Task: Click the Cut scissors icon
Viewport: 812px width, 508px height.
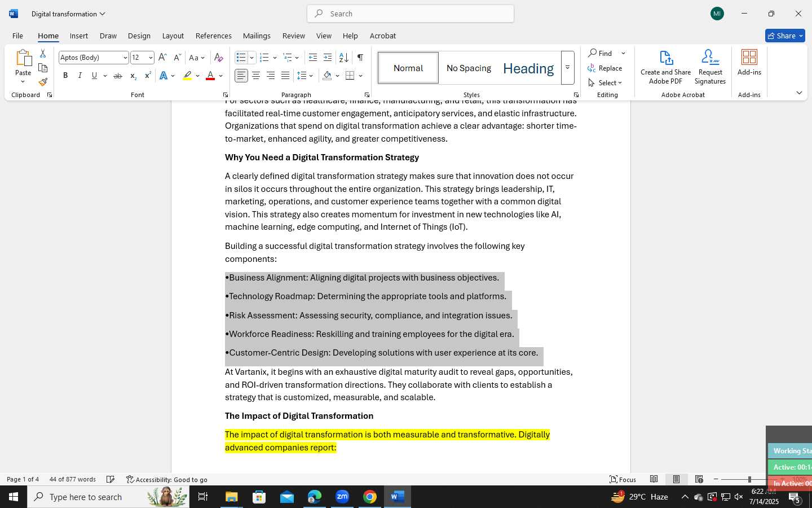Action: 43,54
